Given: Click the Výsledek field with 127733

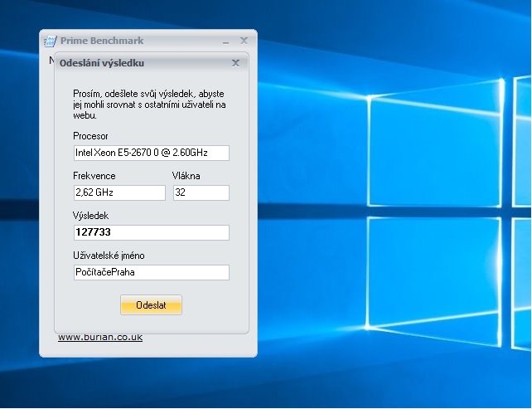Looking at the screenshot, I should click(x=151, y=232).
